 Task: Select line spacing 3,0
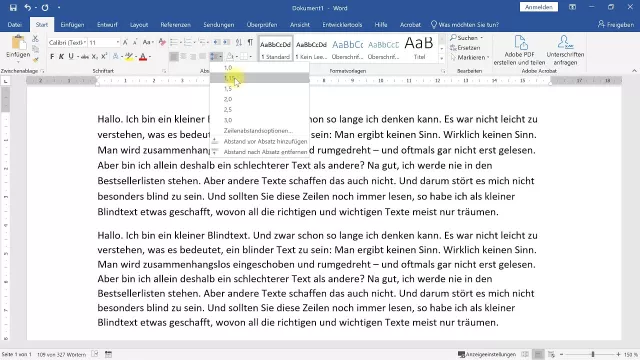260,120
